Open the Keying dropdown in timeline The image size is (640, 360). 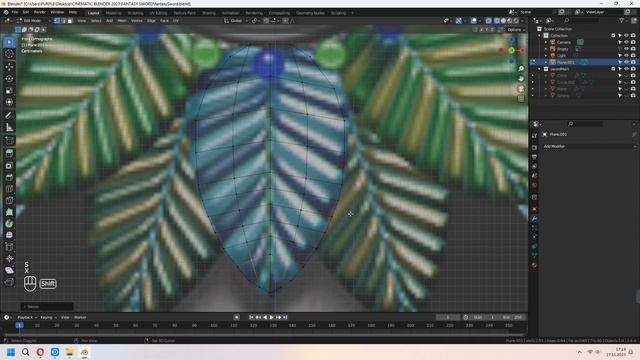pos(49,317)
